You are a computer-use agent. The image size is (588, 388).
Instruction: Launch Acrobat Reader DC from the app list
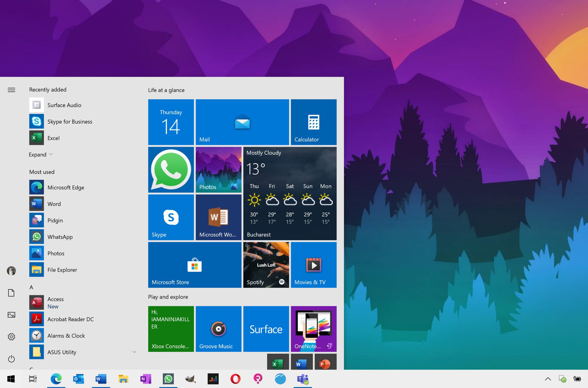[71, 319]
